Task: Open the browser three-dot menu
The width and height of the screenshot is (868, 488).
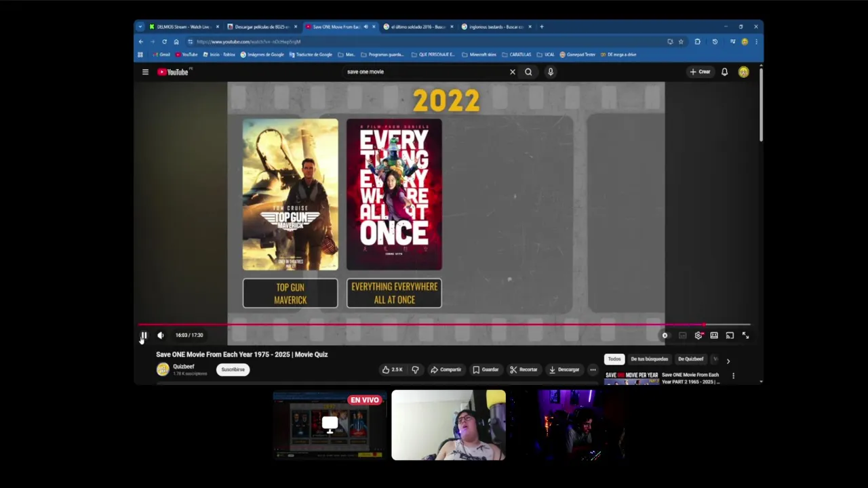Action: pos(756,41)
